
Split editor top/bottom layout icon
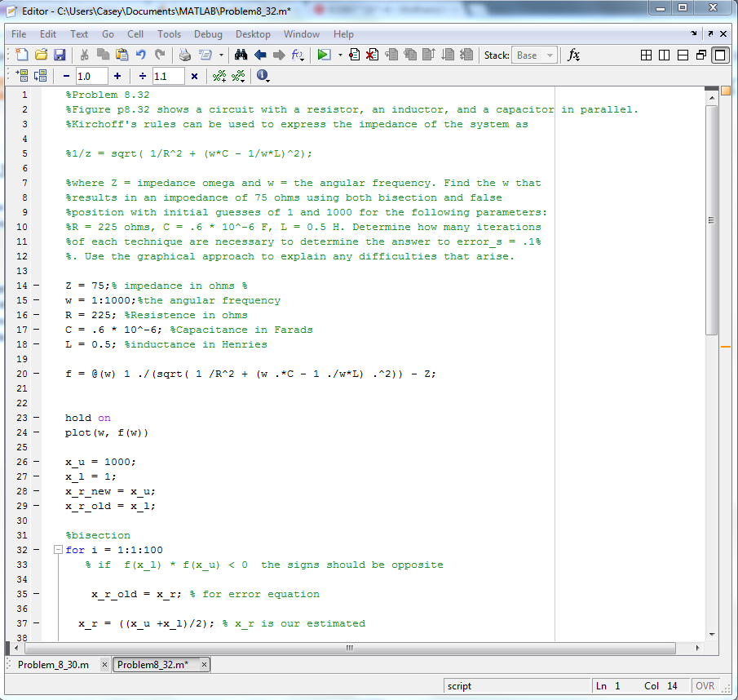click(x=683, y=55)
